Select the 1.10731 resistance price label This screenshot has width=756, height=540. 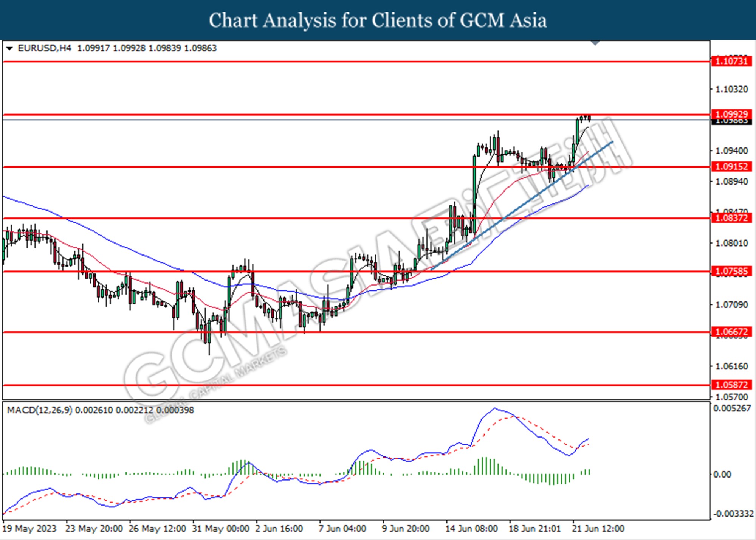[x=731, y=61]
